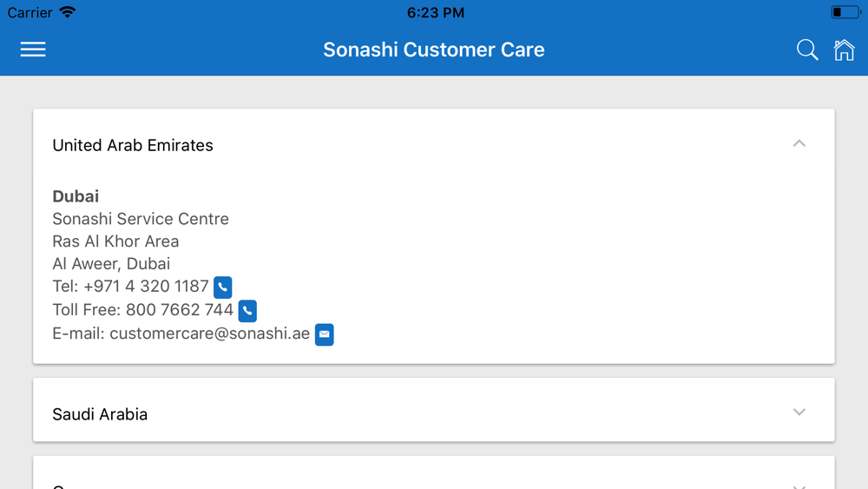Tap the Sonashi Service Centre address line
This screenshot has height=489, width=868.
coord(141,219)
